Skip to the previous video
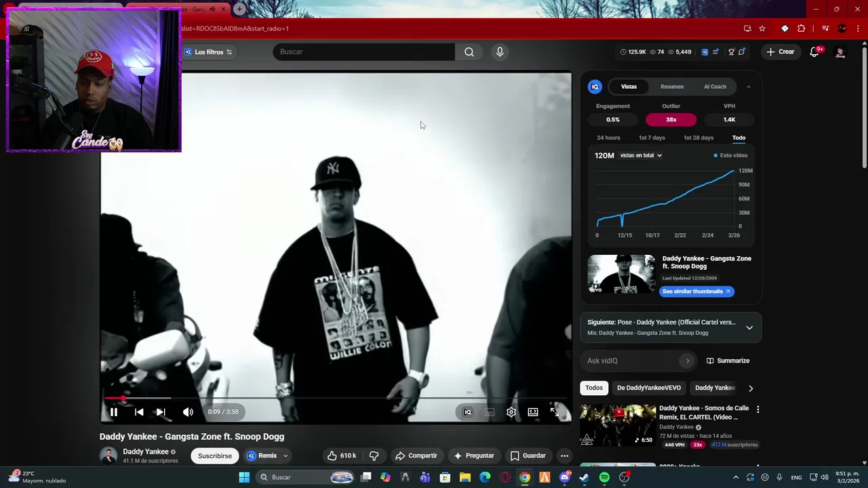 pos(139,412)
